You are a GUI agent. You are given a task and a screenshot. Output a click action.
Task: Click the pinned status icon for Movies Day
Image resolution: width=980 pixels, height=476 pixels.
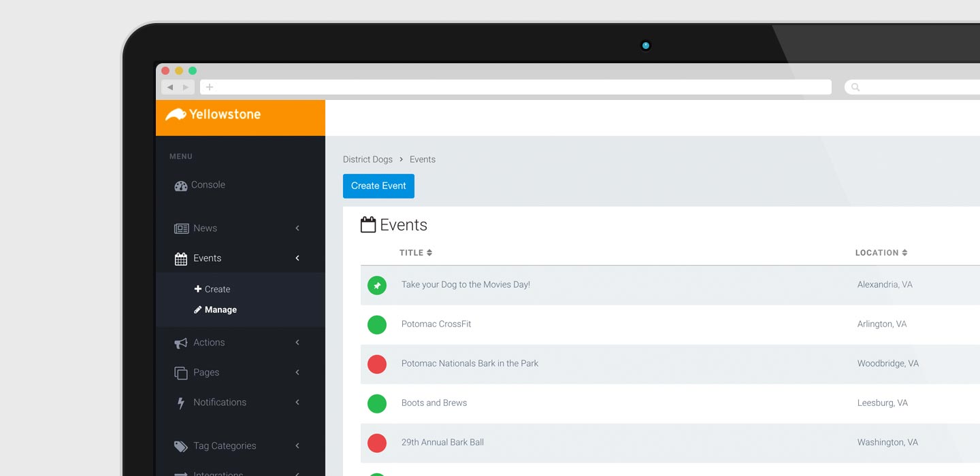coord(377,286)
